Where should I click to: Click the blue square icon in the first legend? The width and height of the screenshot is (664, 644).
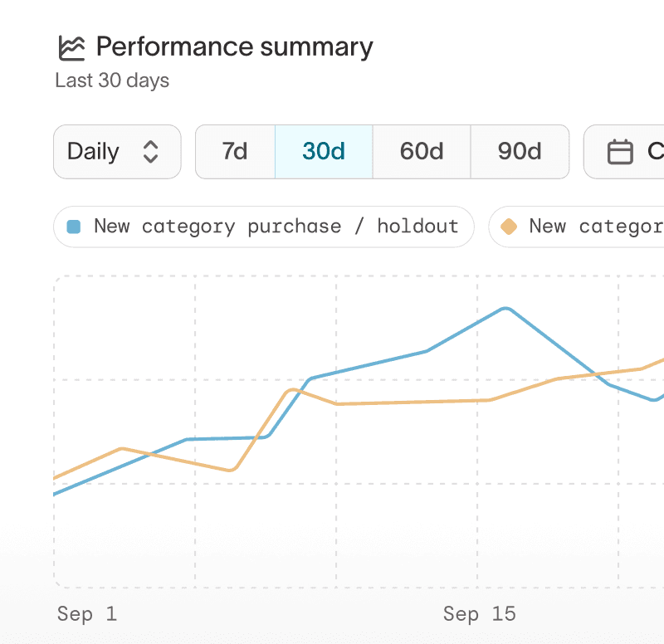(75, 226)
